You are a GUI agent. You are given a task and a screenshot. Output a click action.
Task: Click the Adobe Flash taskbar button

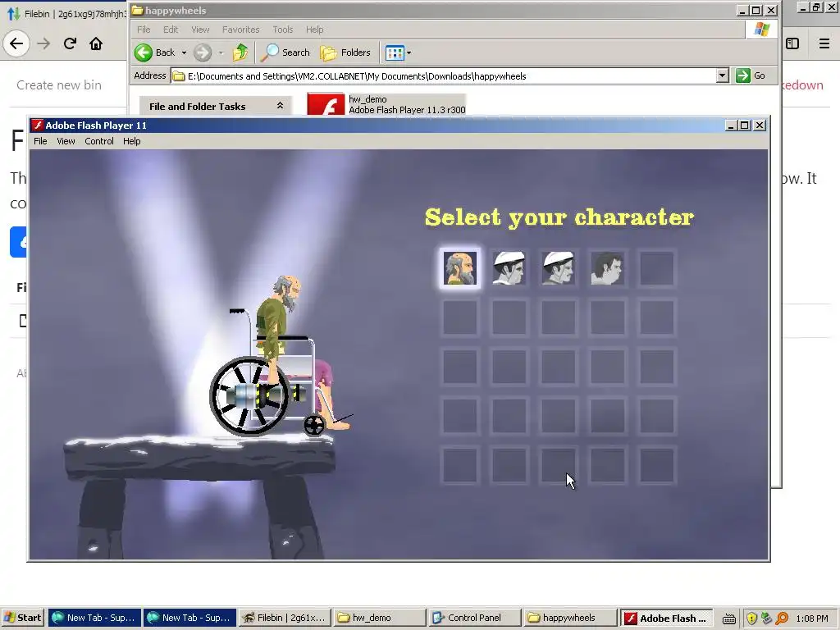[x=667, y=618]
